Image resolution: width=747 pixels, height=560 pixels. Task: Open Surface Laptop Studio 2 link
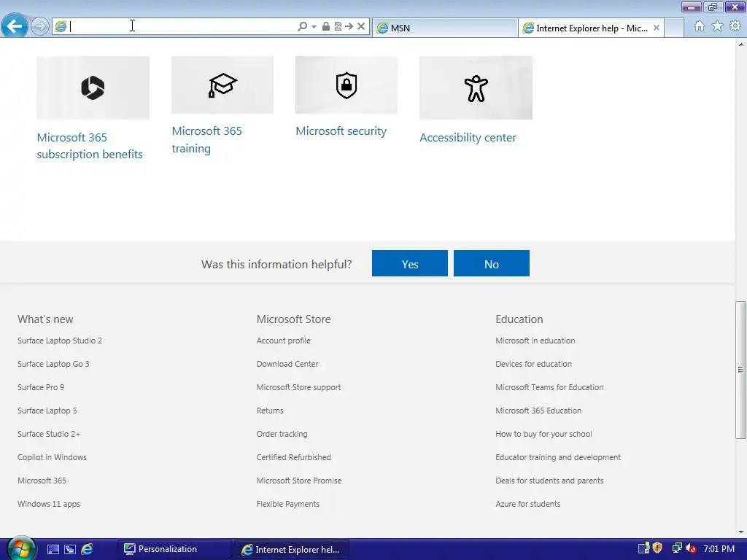pos(60,341)
